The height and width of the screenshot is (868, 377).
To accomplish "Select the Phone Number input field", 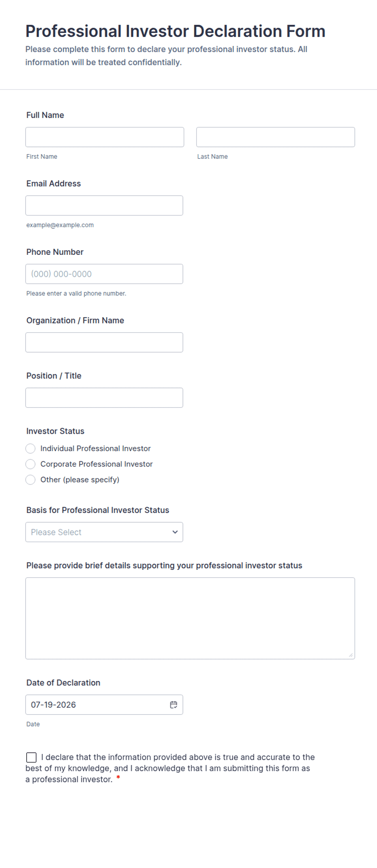I will pos(104,274).
